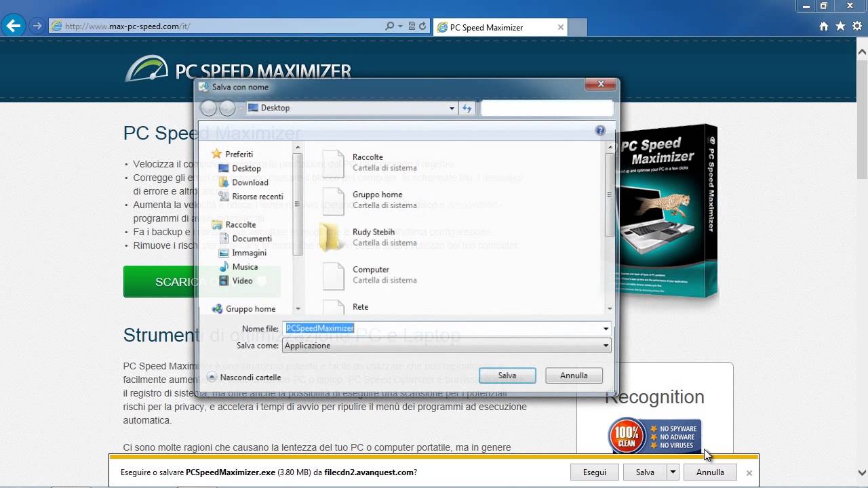Image resolution: width=868 pixels, height=488 pixels.
Task: Select the PC Speed Maximizer browser tab
Action: tap(500, 27)
